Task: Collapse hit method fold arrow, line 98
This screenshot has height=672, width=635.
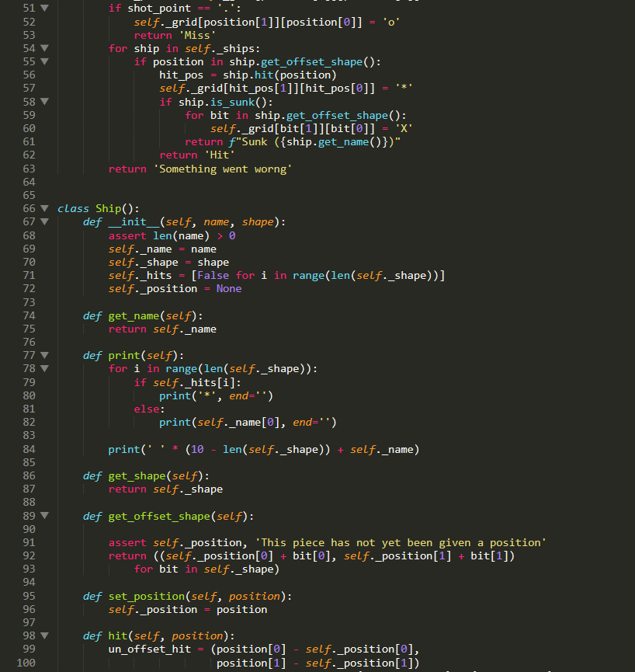Action: [44, 635]
